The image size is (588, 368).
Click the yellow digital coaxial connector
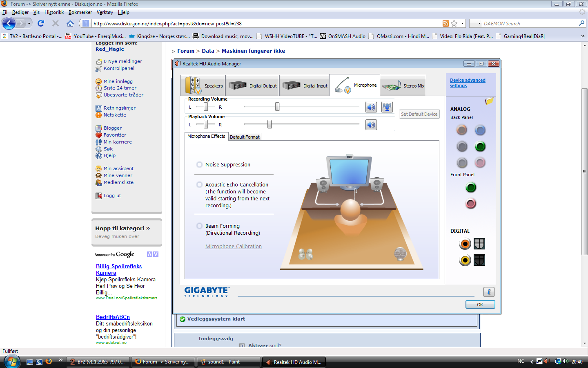pos(465,260)
